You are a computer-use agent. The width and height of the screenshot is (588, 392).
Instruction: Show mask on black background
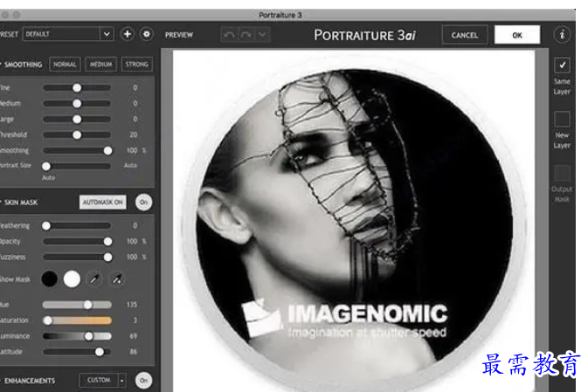[51, 279]
